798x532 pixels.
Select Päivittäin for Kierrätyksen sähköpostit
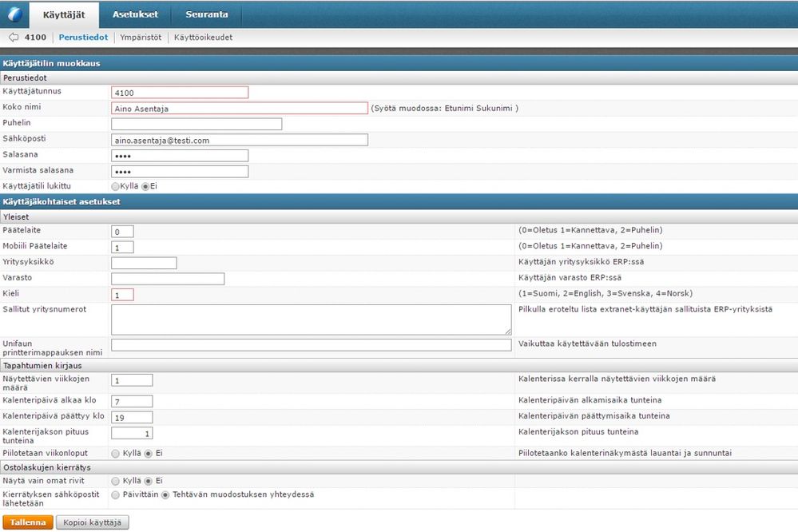pos(116,494)
